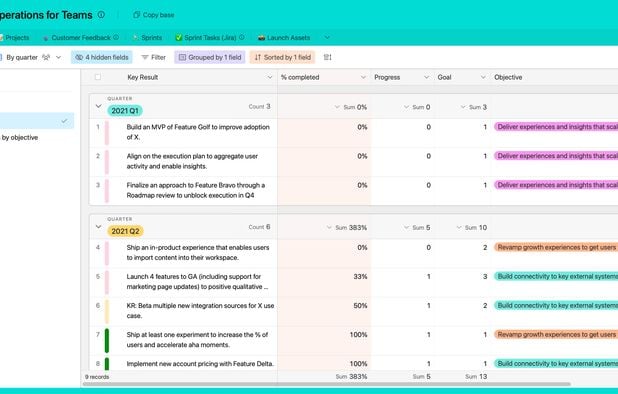Open the row height icon in toolbar
This screenshot has height=394, width=618.
click(328, 57)
